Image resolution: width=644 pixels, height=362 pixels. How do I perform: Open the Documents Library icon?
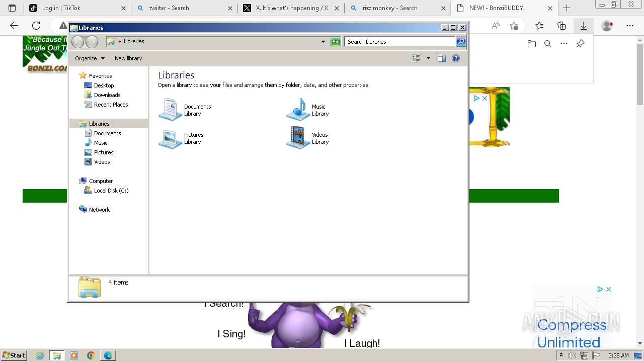click(x=170, y=110)
